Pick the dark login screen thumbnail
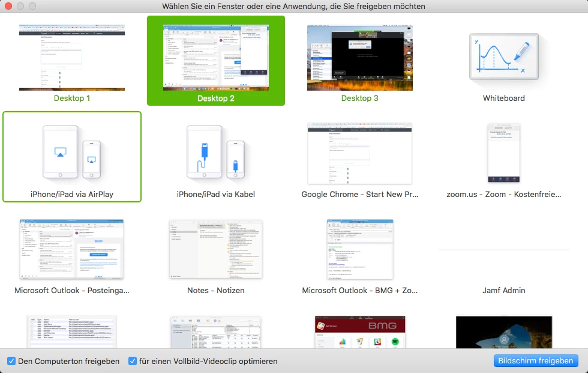The width and height of the screenshot is (588, 373). tap(504, 332)
